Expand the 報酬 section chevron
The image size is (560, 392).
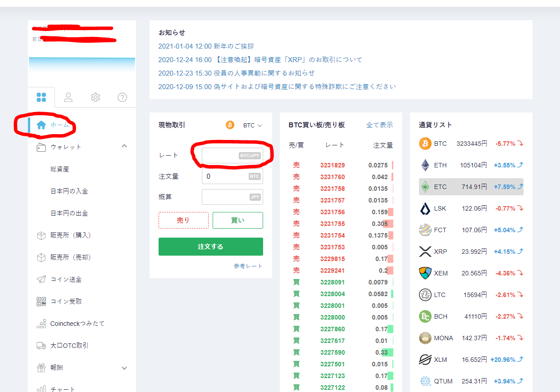124,368
